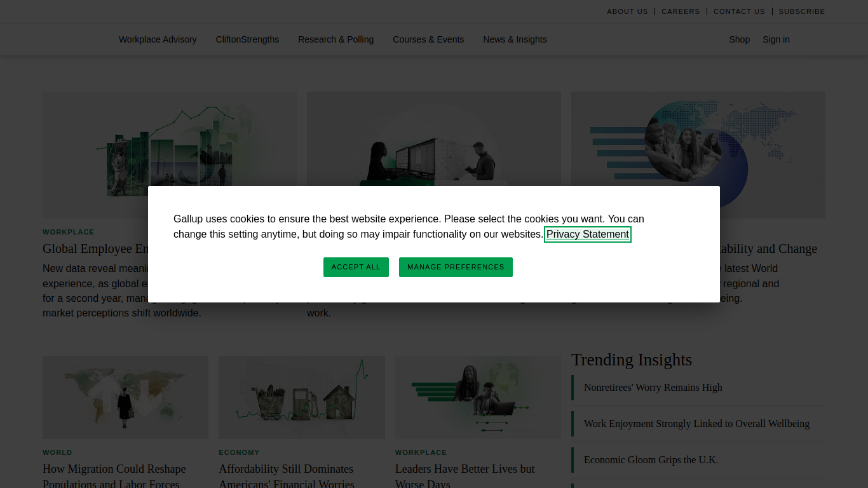Image resolution: width=868 pixels, height=488 pixels.
Task: Open News & Insights menu
Action: [515, 39]
